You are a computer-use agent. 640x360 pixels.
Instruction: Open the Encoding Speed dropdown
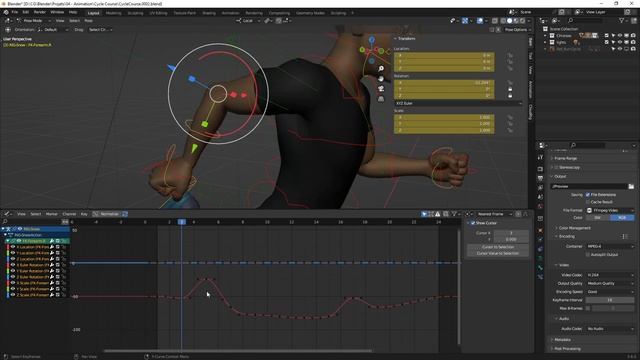610,292
